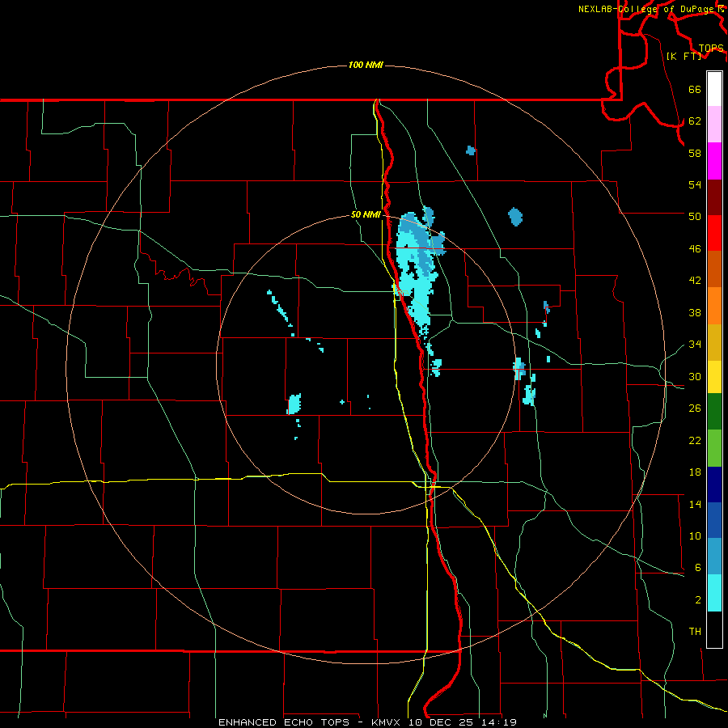Click the '[K FT]' units label
Viewport: 728px width, 728px height.
click(x=684, y=56)
